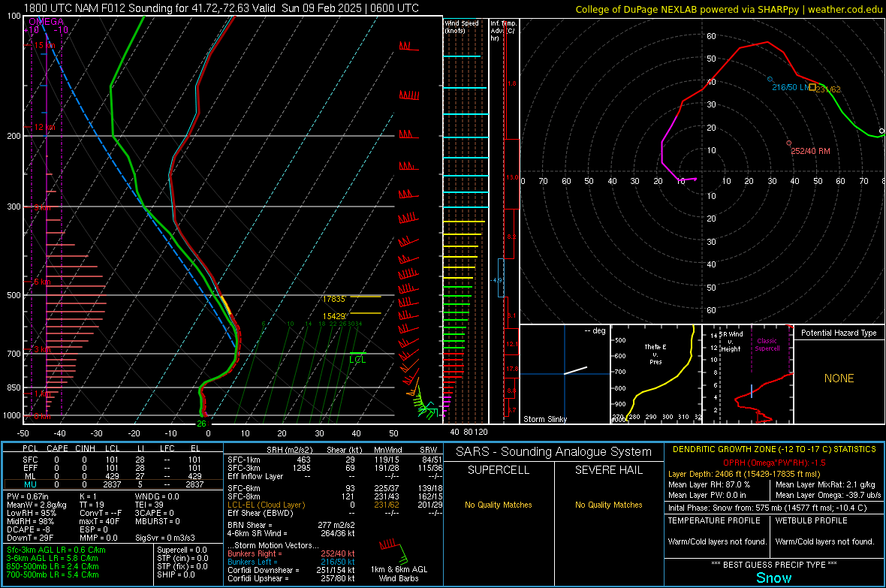The width and height of the screenshot is (886, 588).
Task: Click the maxT = 40F value
Action: 99,521
